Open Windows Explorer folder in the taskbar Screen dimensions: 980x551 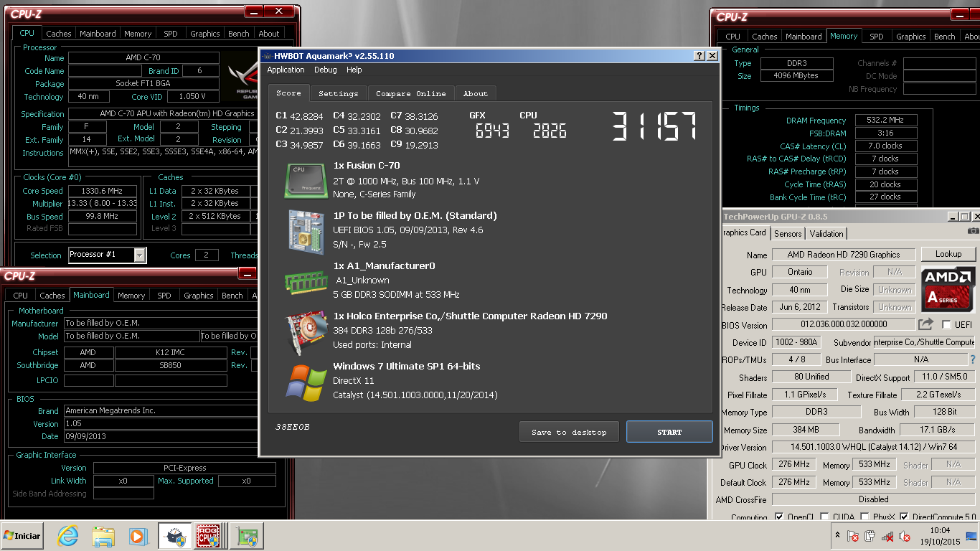103,536
